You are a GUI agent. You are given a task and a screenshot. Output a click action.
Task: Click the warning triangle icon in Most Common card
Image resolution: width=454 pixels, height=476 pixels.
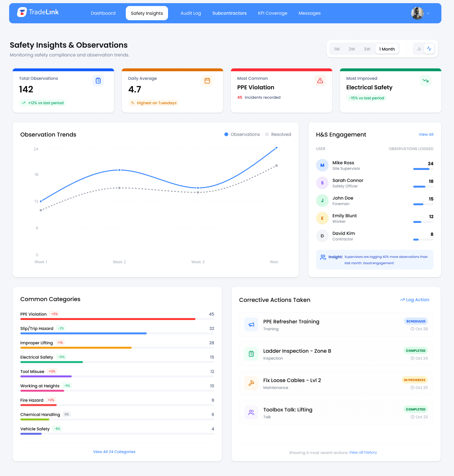[x=320, y=81]
